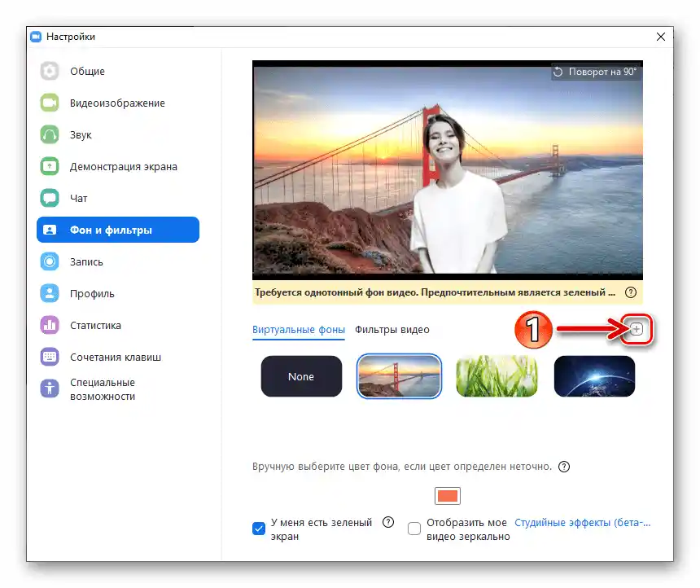Open the Чат speech bubble icon
700x588 pixels.
50,198
